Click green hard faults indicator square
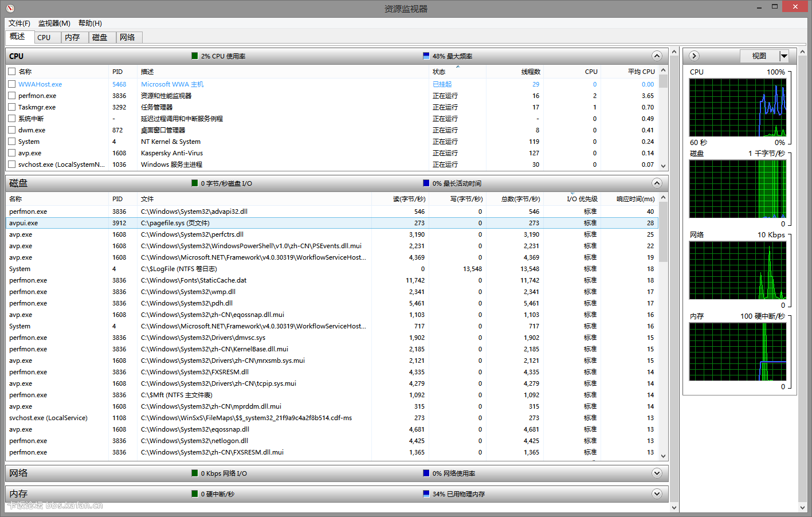 (195, 494)
